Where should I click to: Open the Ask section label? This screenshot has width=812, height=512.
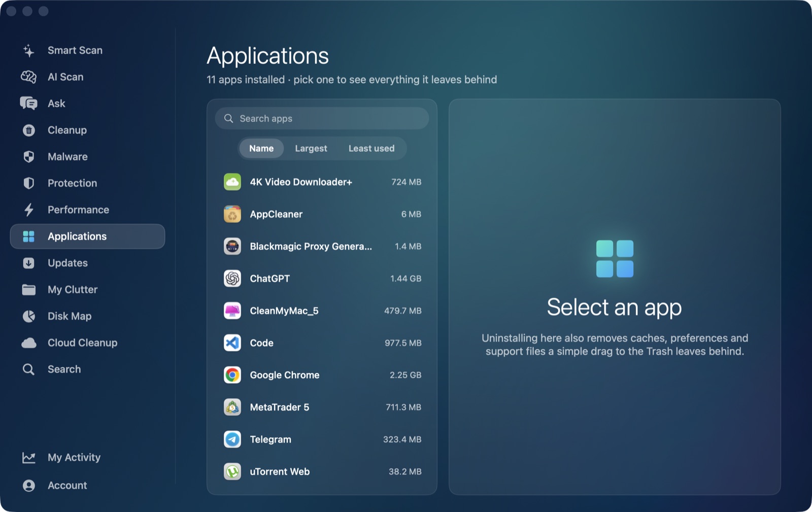(56, 104)
